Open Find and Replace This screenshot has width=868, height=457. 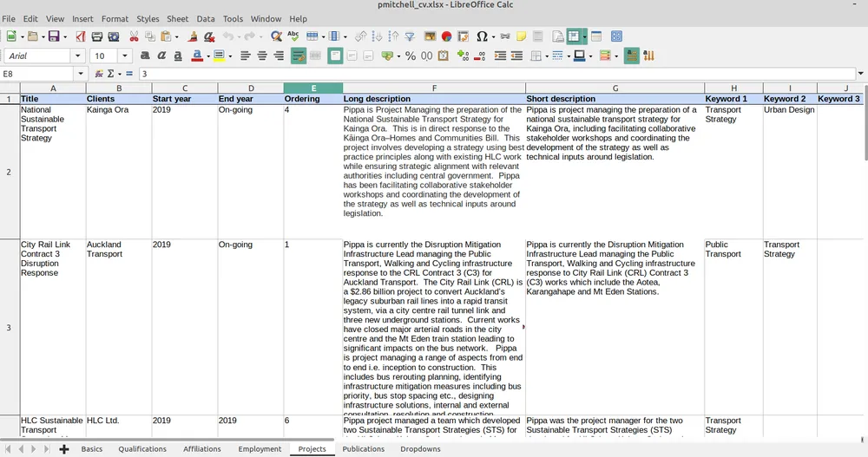[x=276, y=36]
